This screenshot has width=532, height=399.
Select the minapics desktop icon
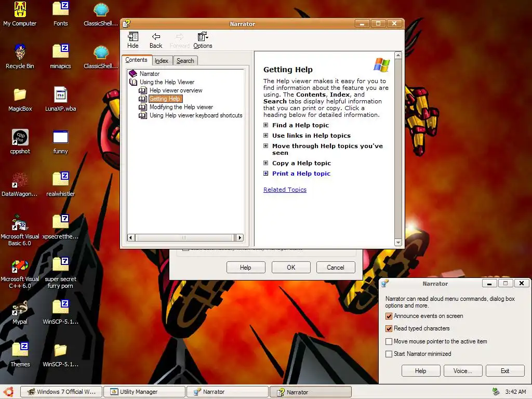60,56
